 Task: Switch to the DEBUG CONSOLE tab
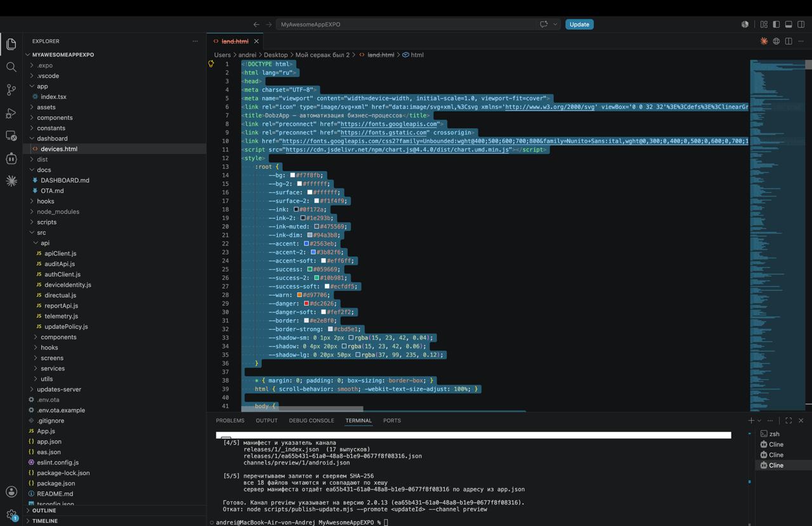pos(311,420)
